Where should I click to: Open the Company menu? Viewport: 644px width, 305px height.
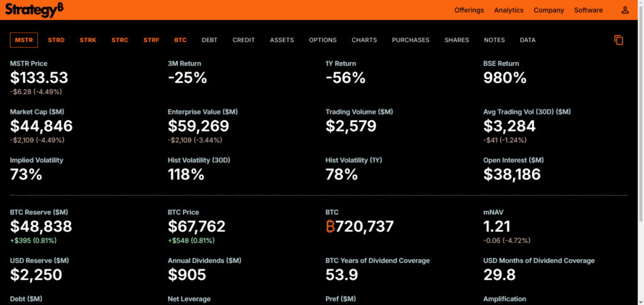549,10
